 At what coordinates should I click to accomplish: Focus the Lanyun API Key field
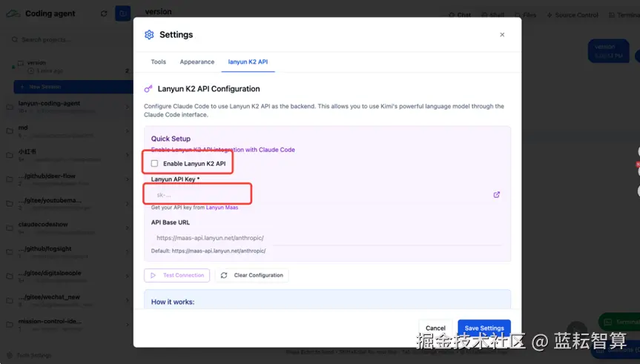(320, 195)
